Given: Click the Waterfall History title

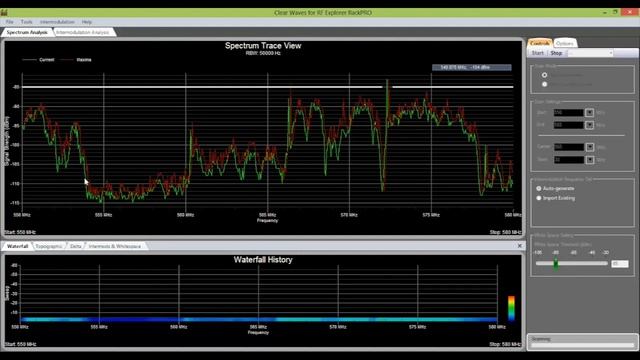Looking at the screenshot, I should pos(263,260).
